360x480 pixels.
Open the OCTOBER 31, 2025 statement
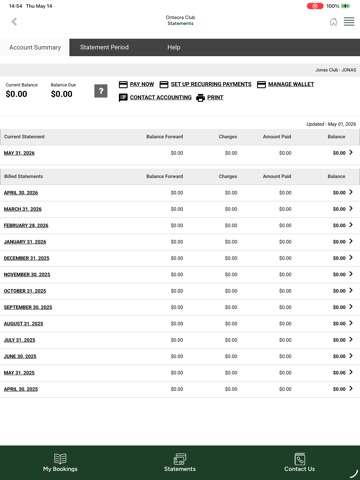(x=25, y=291)
